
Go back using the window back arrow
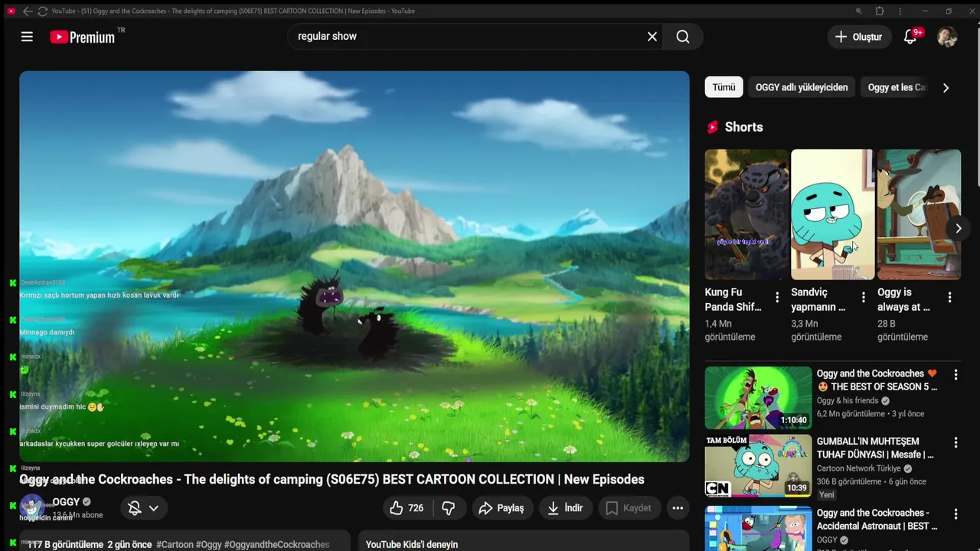[28, 11]
